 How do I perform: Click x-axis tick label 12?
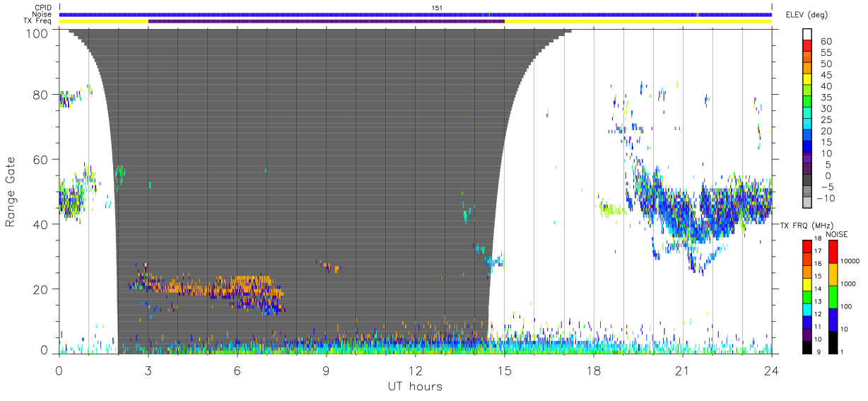416,370
